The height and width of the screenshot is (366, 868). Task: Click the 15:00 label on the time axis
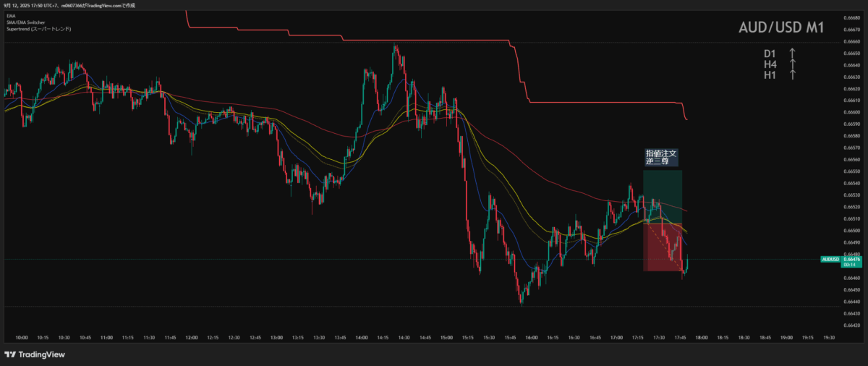[x=446, y=337]
